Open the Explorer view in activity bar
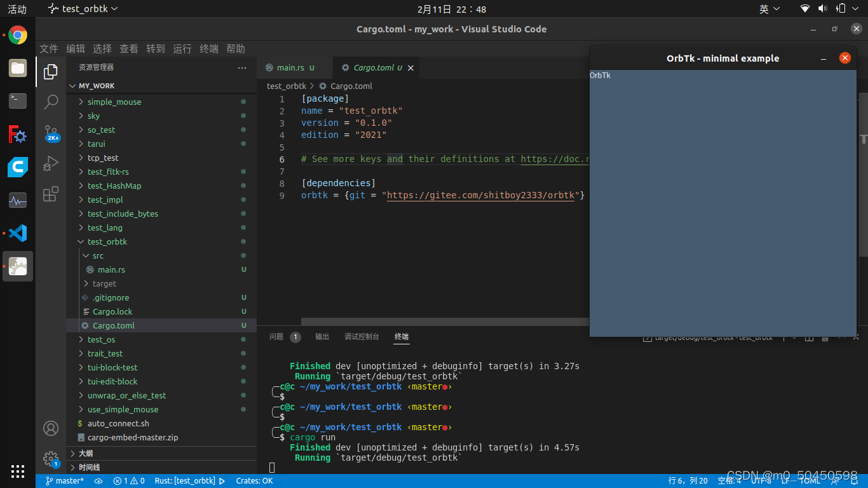Screen dimensions: 868x488 (51, 72)
